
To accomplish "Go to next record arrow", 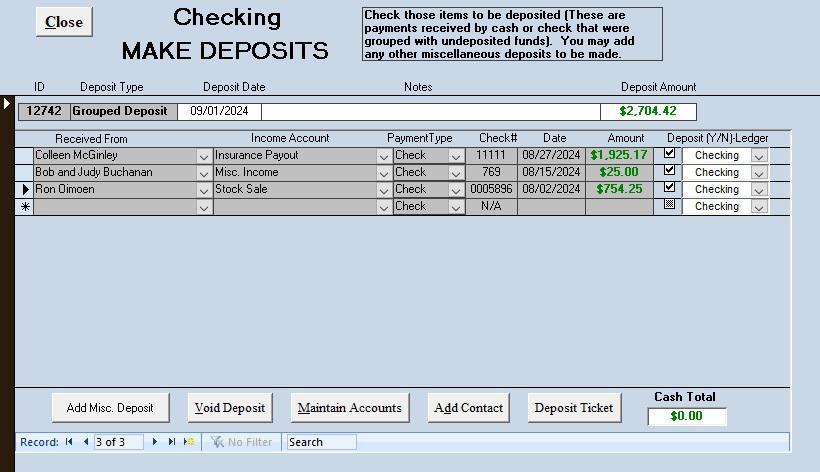I will click(x=155, y=442).
